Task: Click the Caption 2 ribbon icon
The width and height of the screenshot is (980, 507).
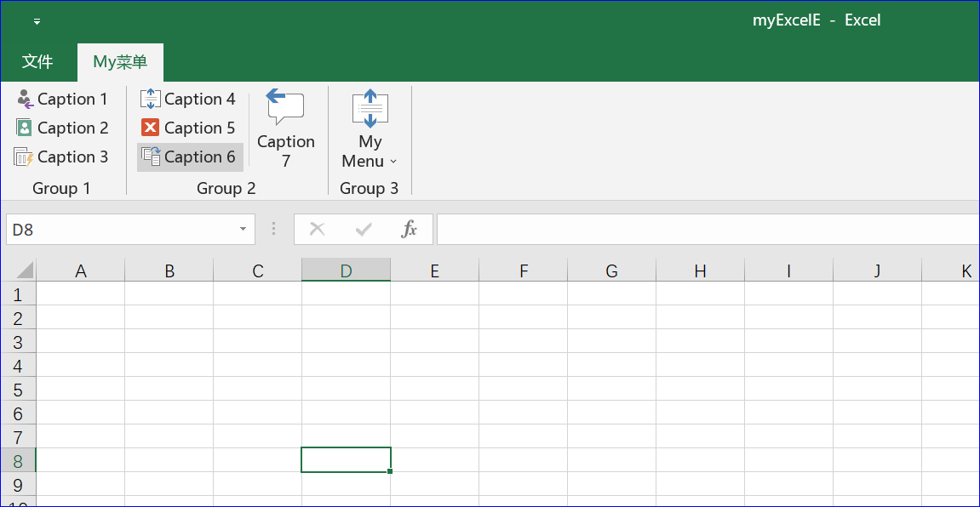Action: (25, 128)
